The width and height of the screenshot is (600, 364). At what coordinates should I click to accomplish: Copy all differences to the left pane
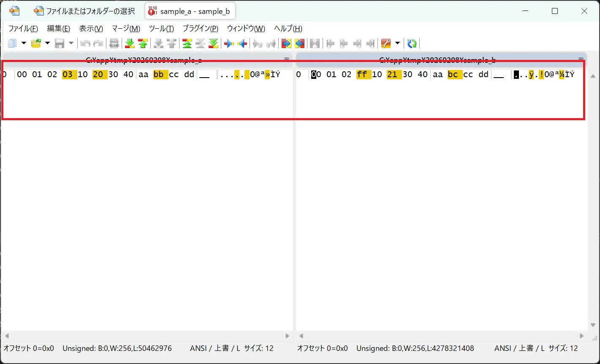[x=300, y=43]
